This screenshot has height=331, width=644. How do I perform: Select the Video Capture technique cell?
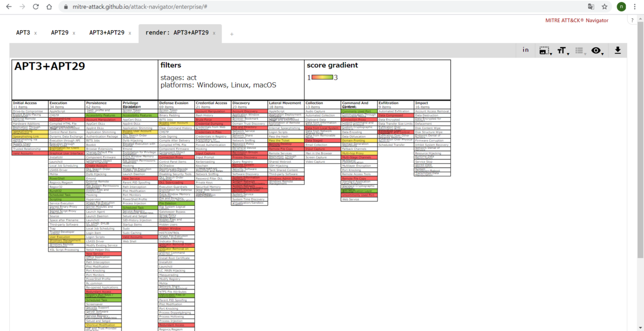[x=323, y=161]
